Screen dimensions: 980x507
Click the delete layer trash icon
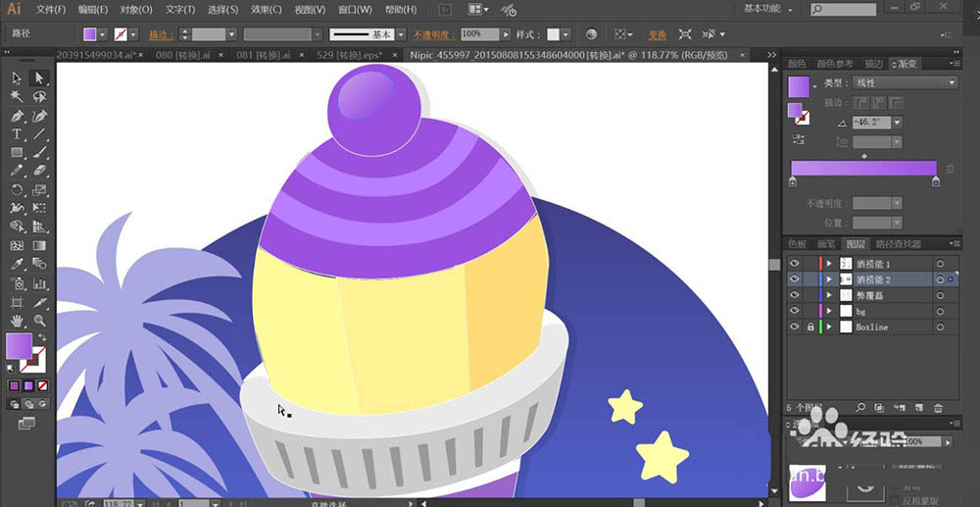[938, 407]
